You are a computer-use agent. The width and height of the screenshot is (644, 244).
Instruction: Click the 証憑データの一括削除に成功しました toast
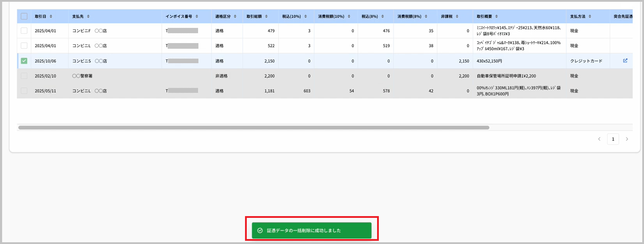(311, 230)
